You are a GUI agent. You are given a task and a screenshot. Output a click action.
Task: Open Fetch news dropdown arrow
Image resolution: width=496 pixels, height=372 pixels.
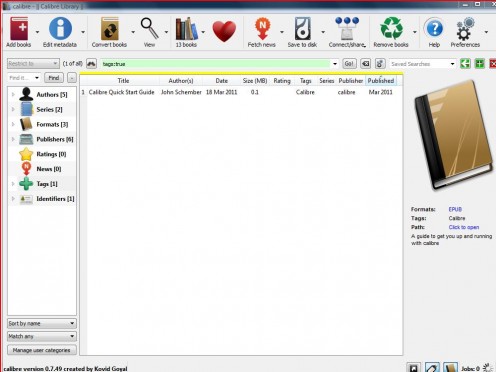(282, 32)
